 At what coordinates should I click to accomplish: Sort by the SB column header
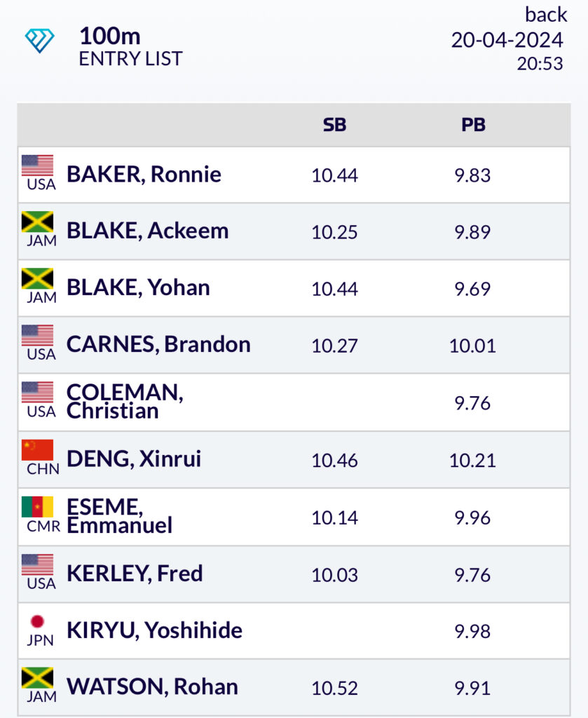(334, 125)
